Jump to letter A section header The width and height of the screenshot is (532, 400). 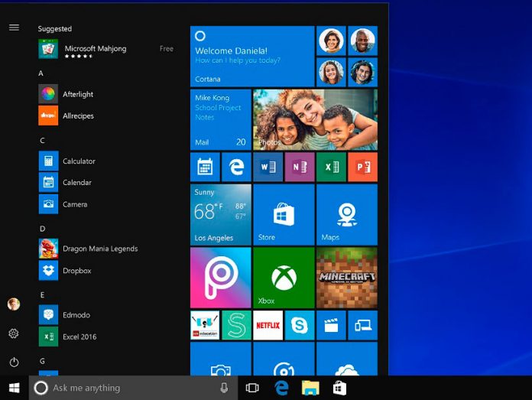point(41,73)
